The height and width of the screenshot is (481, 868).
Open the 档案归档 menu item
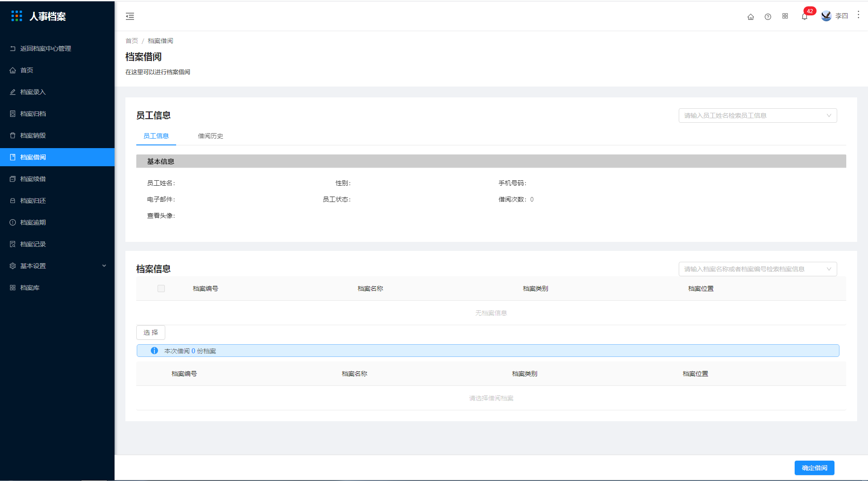point(57,114)
